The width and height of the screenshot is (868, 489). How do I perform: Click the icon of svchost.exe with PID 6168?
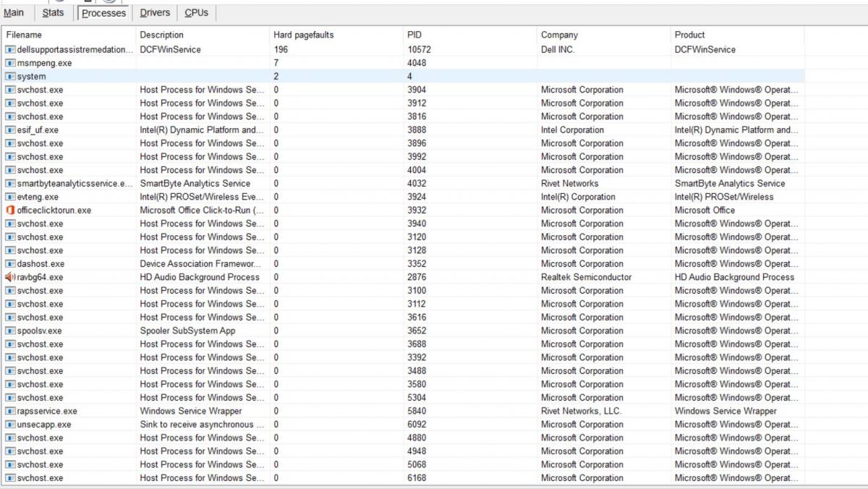(x=11, y=478)
